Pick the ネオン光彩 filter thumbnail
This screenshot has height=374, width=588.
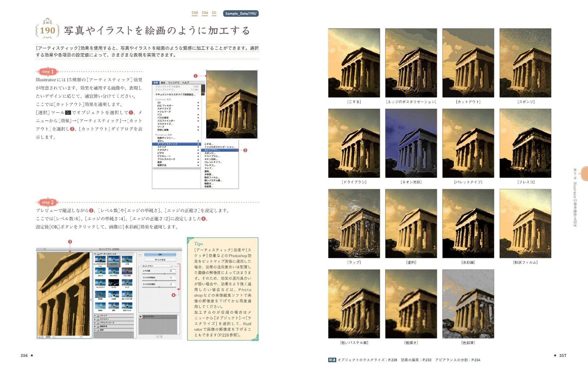(127, 271)
